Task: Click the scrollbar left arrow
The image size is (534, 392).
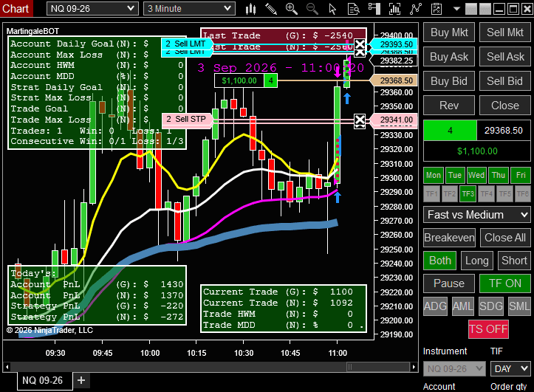Action: coord(7,367)
